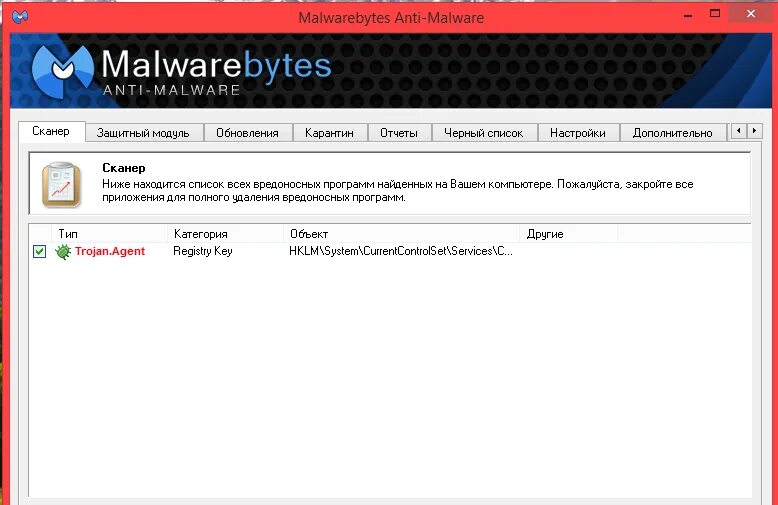
Task: Sort results by the Другие column header
Action: tap(569, 234)
